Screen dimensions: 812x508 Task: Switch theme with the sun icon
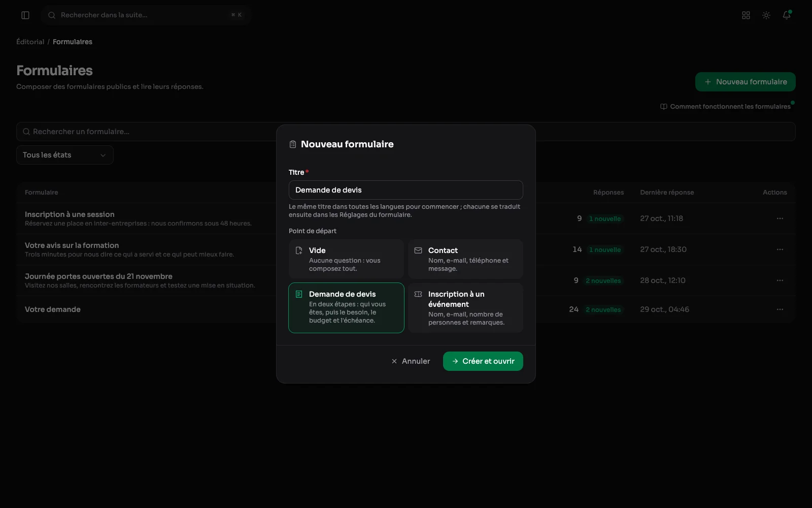[x=766, y=15]
